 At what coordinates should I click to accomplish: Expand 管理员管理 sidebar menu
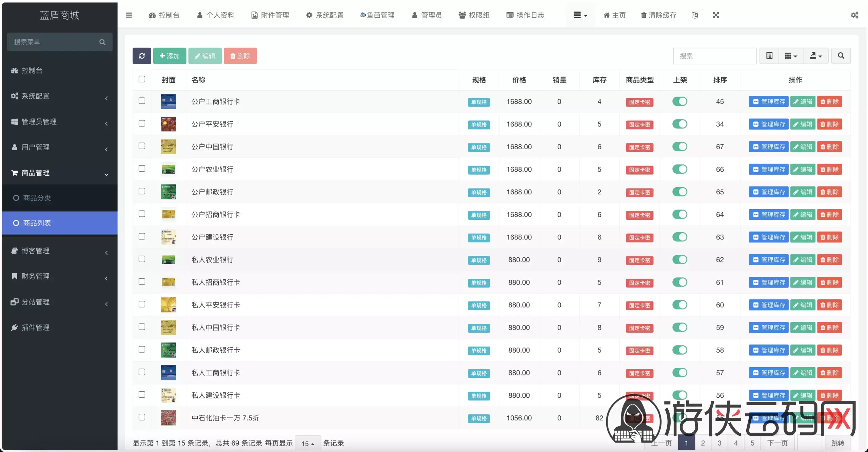tap(60, 122)
